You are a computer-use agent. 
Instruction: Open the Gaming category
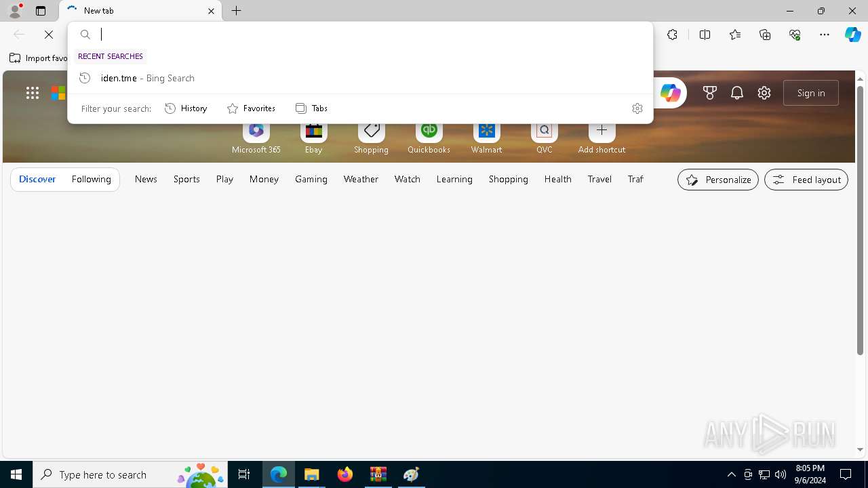[311, 179]
